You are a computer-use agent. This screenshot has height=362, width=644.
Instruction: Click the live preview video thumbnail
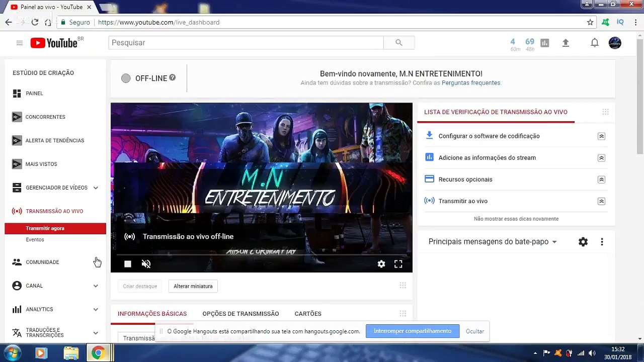262,188
